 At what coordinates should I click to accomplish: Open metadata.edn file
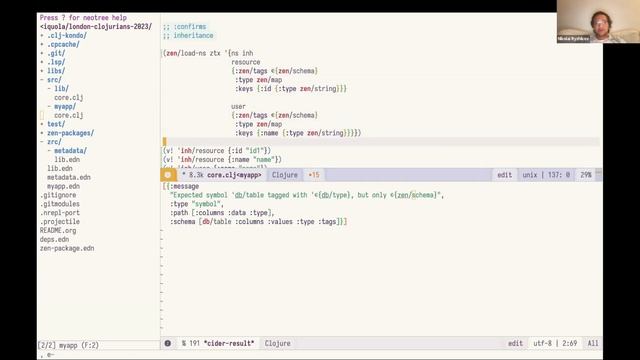click(69, 178)
